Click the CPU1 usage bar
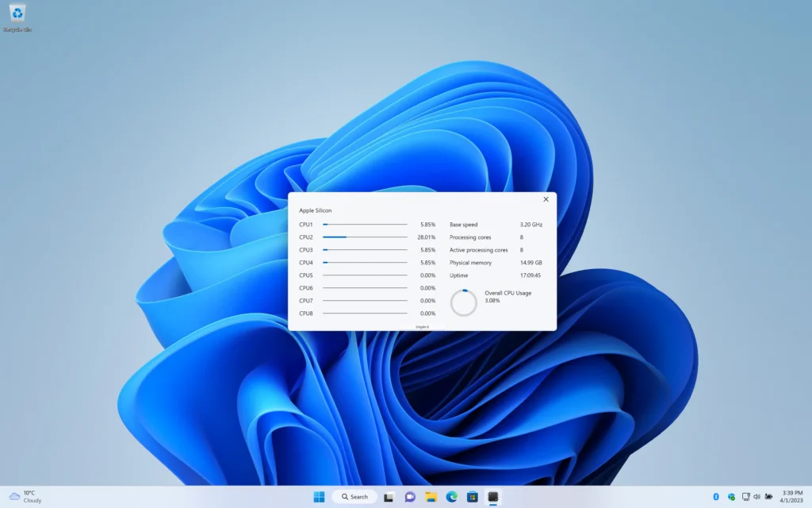The width and height of the screenshot is (812, 508). [x=365, y=225]
